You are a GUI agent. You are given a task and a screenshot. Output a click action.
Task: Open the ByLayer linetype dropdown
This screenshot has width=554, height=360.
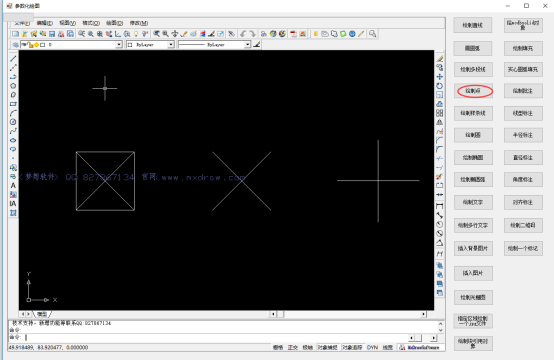tap(247, 45)
